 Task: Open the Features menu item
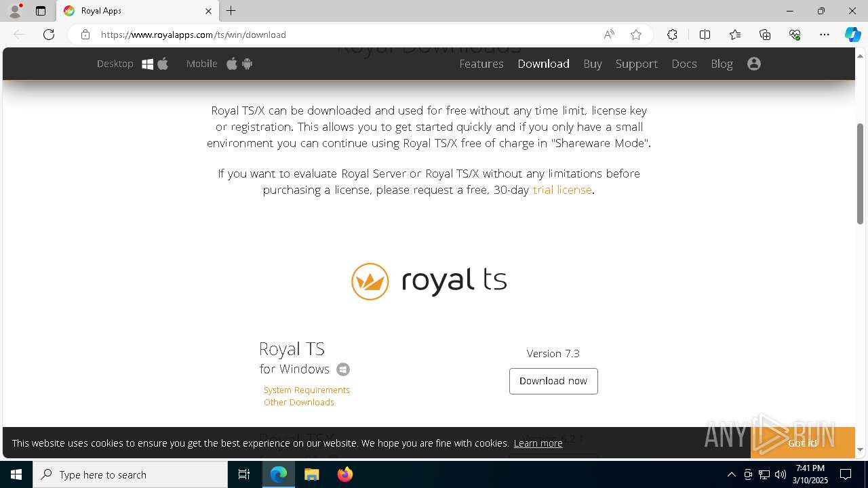[x=481, y=64]
